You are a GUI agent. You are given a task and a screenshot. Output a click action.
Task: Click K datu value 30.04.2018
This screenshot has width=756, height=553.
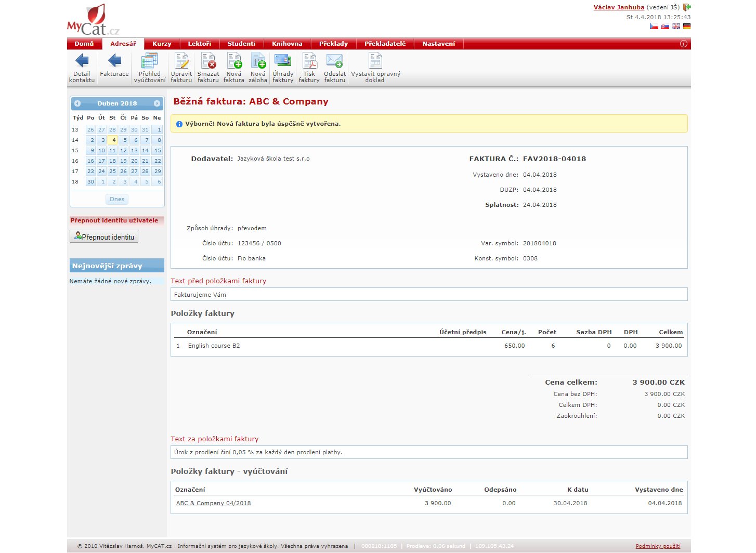570,503
